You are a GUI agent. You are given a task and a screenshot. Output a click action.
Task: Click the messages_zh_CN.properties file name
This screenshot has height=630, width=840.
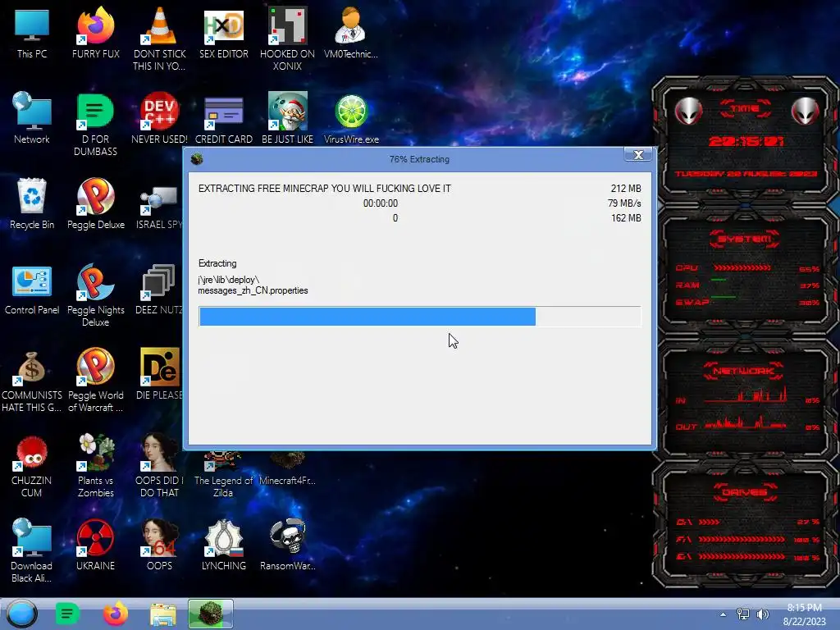[253, 290]
